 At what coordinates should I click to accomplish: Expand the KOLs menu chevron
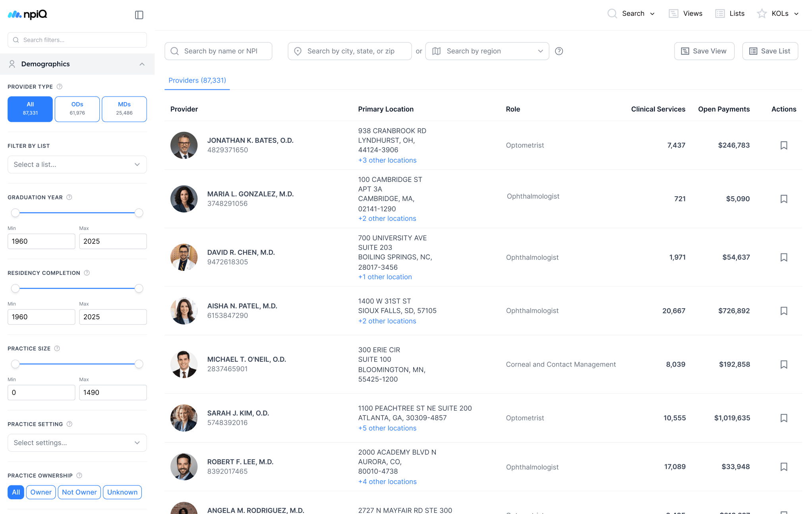coord(797,14)
